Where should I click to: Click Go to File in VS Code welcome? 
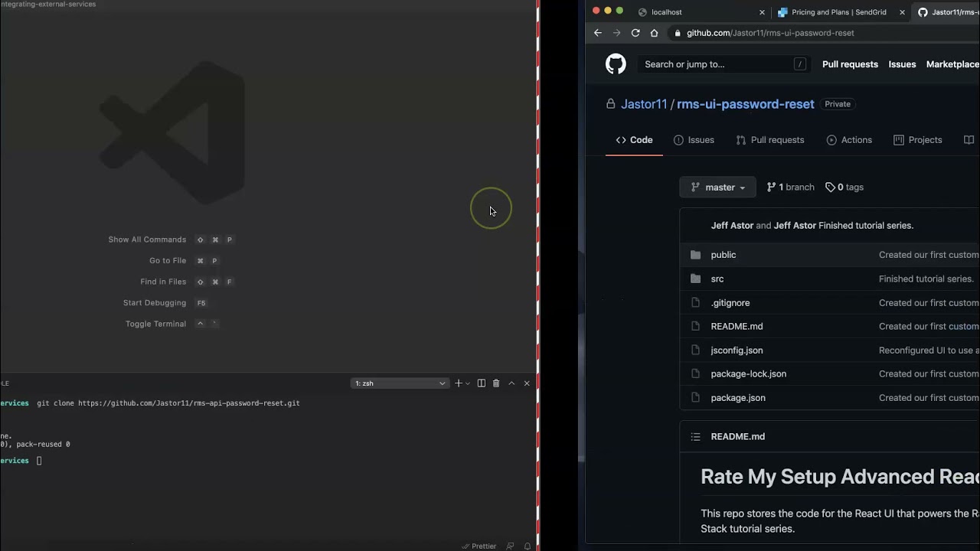click(x=168, y=261)
